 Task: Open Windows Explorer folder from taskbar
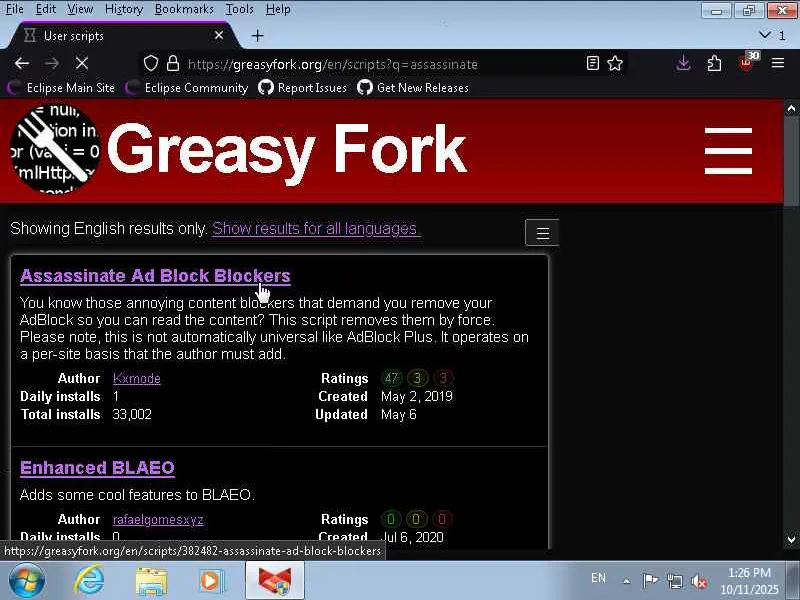point(151,581)
